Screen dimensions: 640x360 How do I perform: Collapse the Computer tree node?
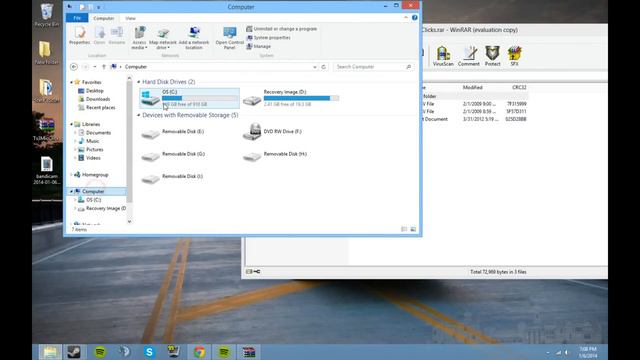point(71,191)
